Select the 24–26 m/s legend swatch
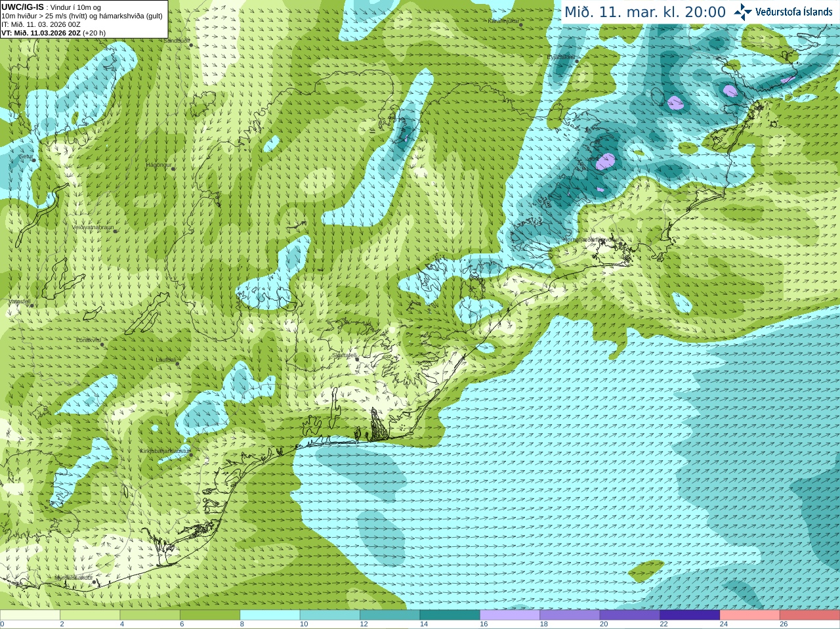Screen dimensions: 840x629 pyautogui.click(x=750, y=615)
